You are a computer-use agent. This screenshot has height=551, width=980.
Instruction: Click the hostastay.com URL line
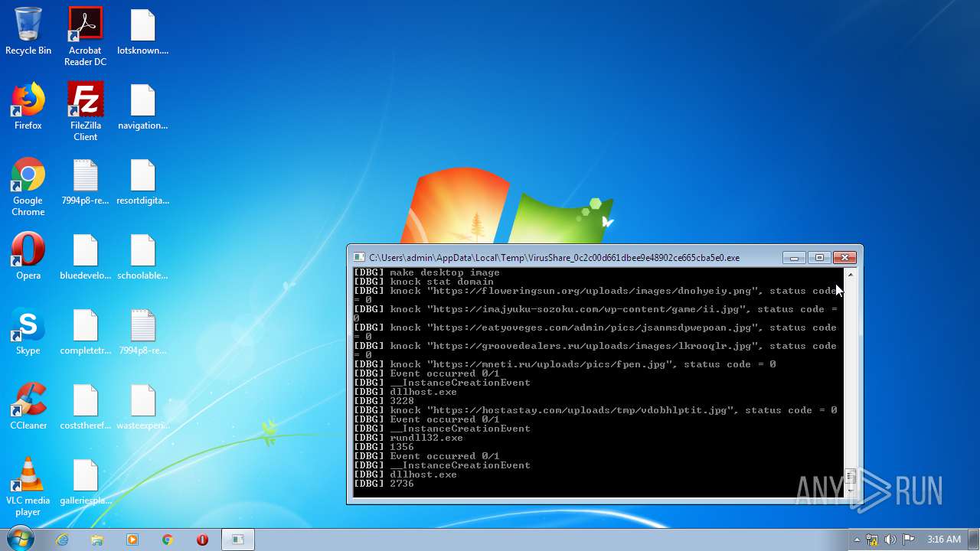pyautogui.click(x=595, y=410)
